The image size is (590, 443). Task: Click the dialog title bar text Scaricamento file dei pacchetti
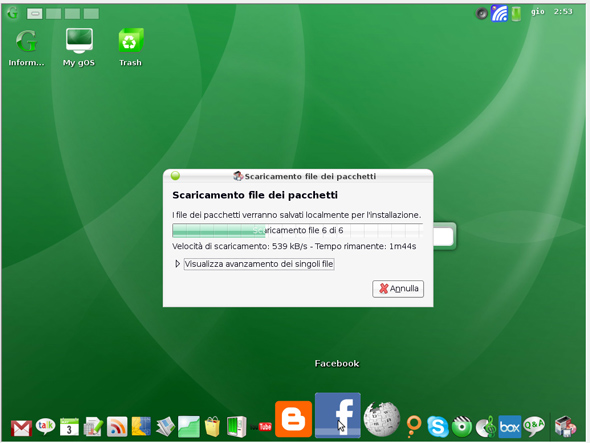pos(310,177)
